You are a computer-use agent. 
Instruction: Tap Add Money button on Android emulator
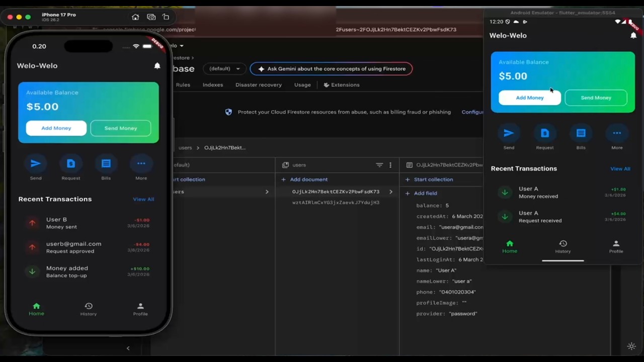pyautogui.click(x=530, y=98)
